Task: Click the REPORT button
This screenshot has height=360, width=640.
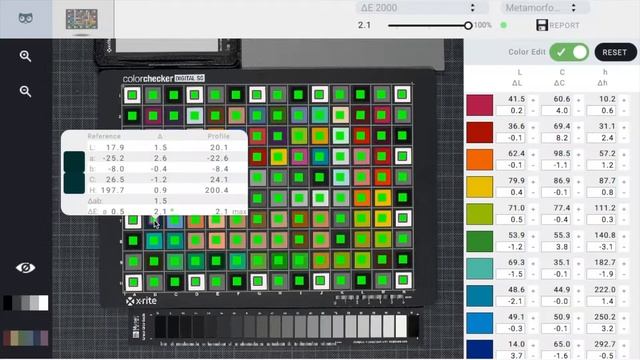Action: (564, 25)
